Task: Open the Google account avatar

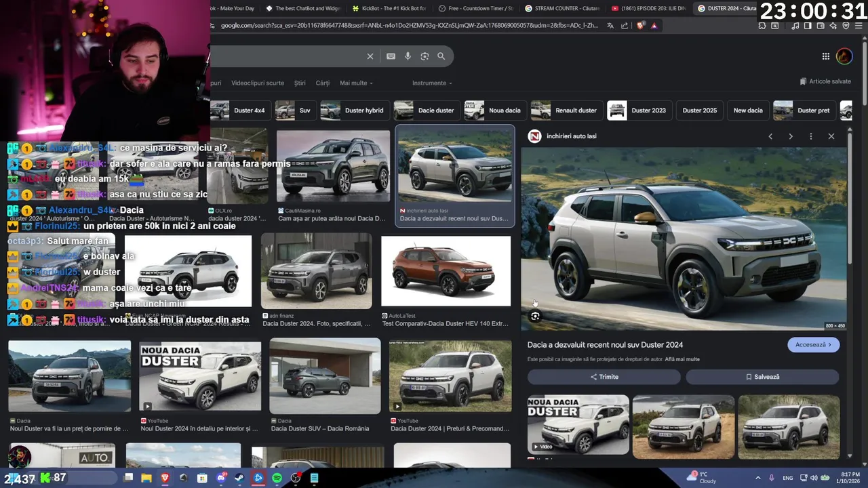Action: [844, 56]
